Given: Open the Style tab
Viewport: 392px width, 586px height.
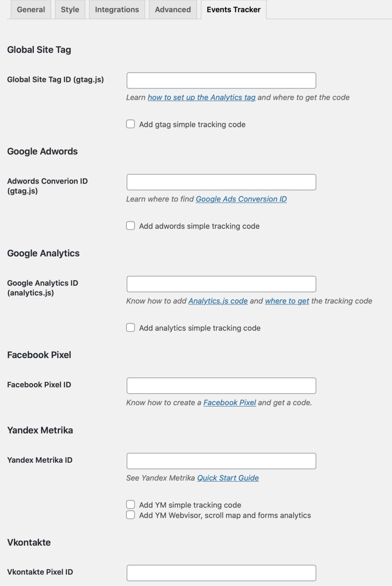Looking at the screenshot, I should point(70,10).
